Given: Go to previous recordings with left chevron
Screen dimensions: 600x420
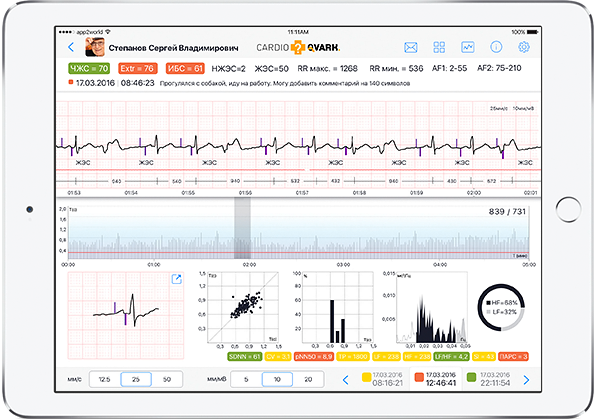Looking at the screenshot, I should tap(346, 380).
